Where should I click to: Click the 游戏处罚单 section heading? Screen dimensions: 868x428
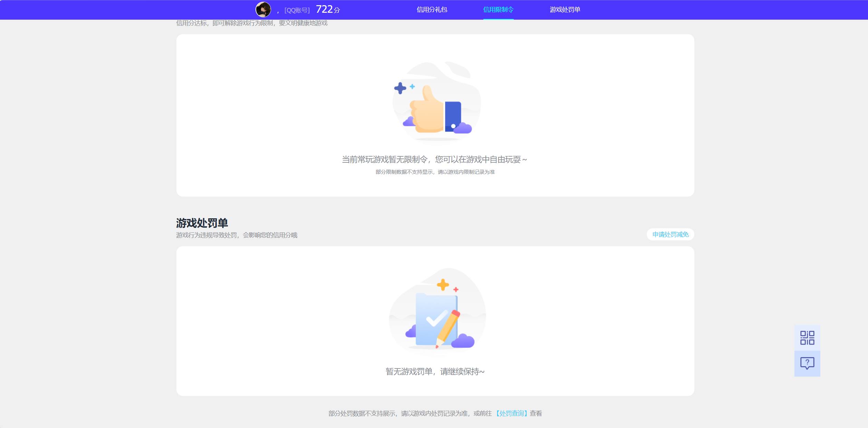202,223
